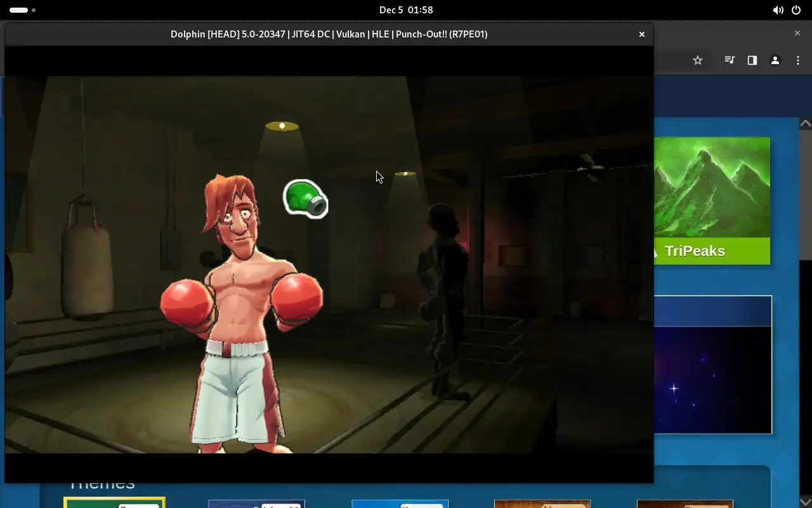Select the starry night theme thumbnail

(x=713, y=364)
